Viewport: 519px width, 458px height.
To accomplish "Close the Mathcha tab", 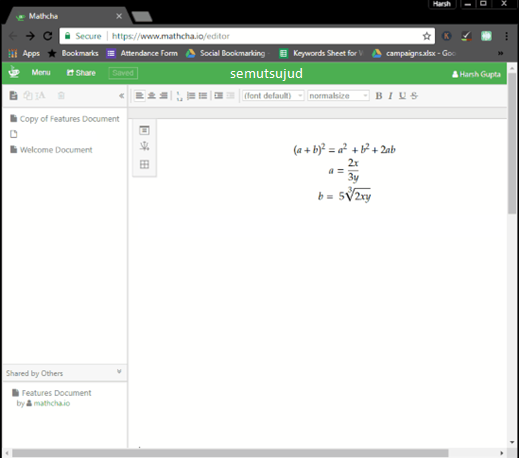I will coord(119,16).
